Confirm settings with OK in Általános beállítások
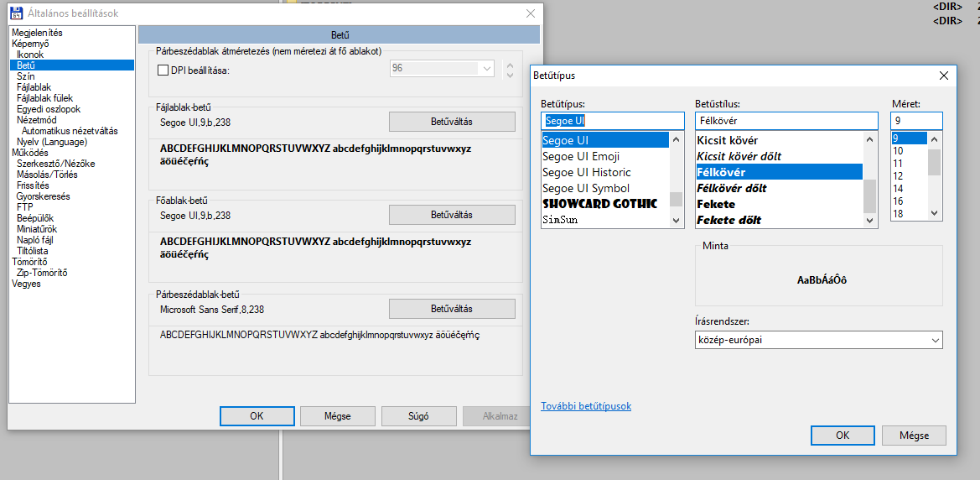 (x=257, y=415)
